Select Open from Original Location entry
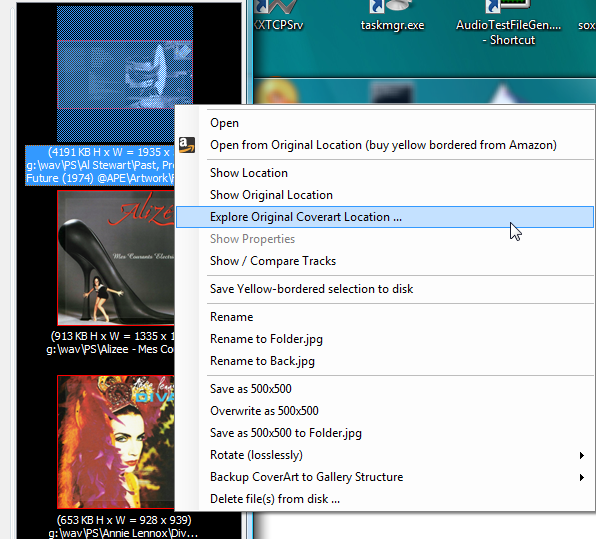The width and height of the screenshot is (596, 539). (385, 145)
